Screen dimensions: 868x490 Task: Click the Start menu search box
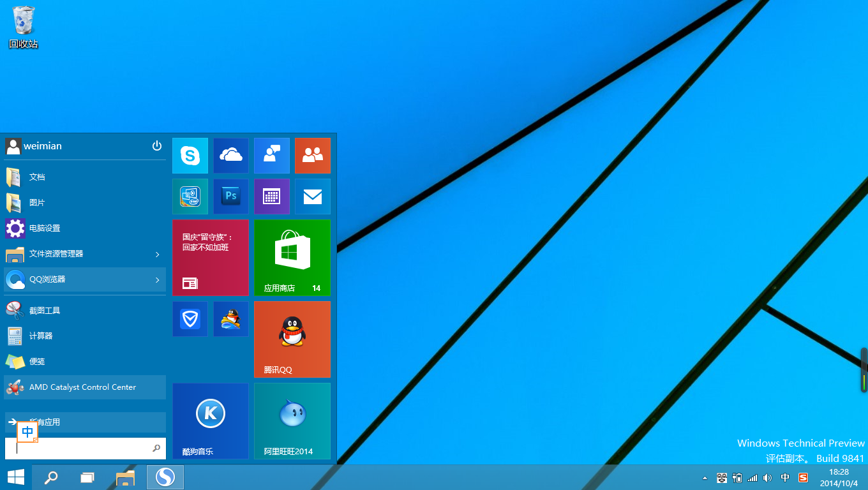click(85, 449)
